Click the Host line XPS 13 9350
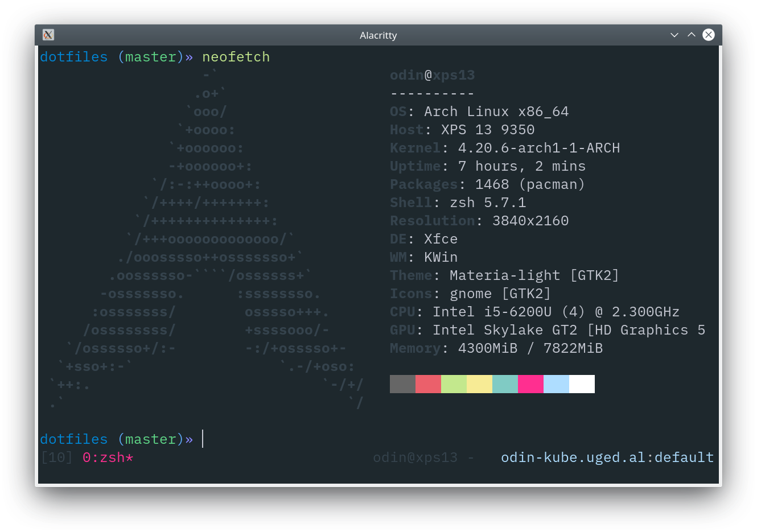Screen dimensions: 757x532 tap(462, 130)
